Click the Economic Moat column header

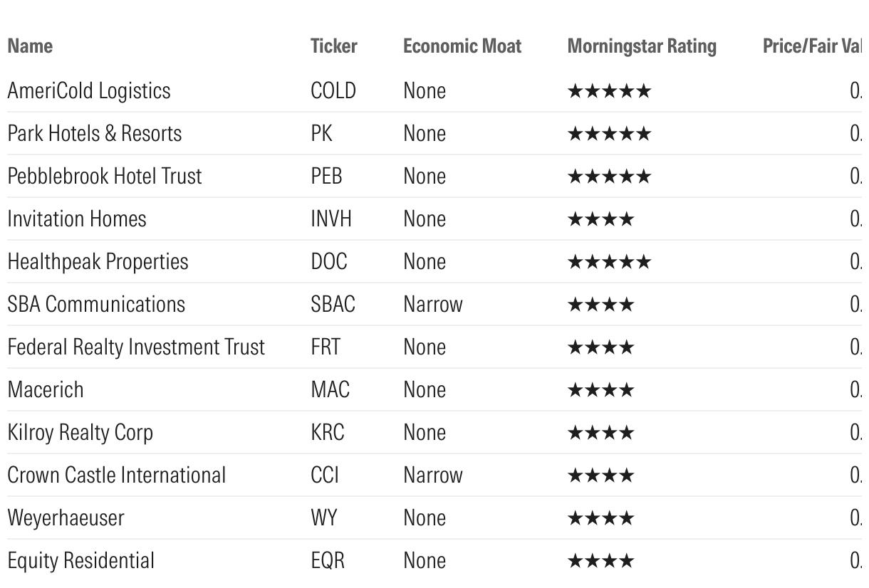(462, 46)
